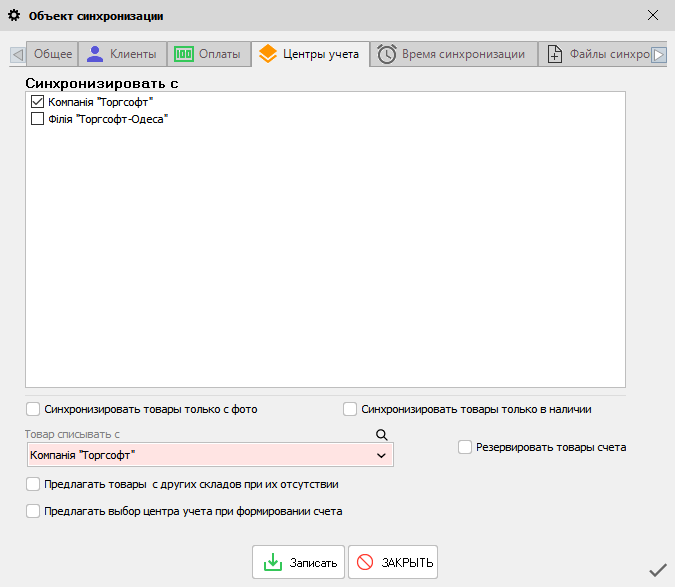Check Предлагать выбор центра учета option
The height and width of the screenshot is (587, 675).
33,511
